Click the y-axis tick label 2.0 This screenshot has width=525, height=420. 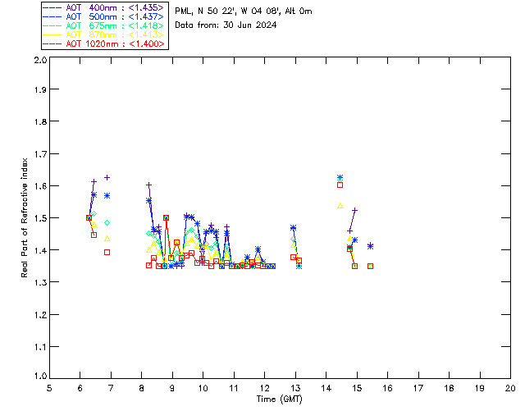pyautogui.click(x=40, y=60)
